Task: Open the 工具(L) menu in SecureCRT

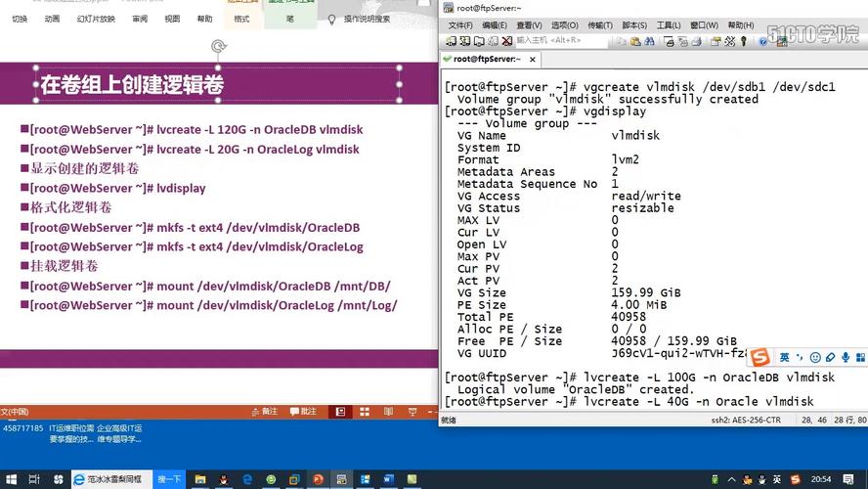Action: 669,24
